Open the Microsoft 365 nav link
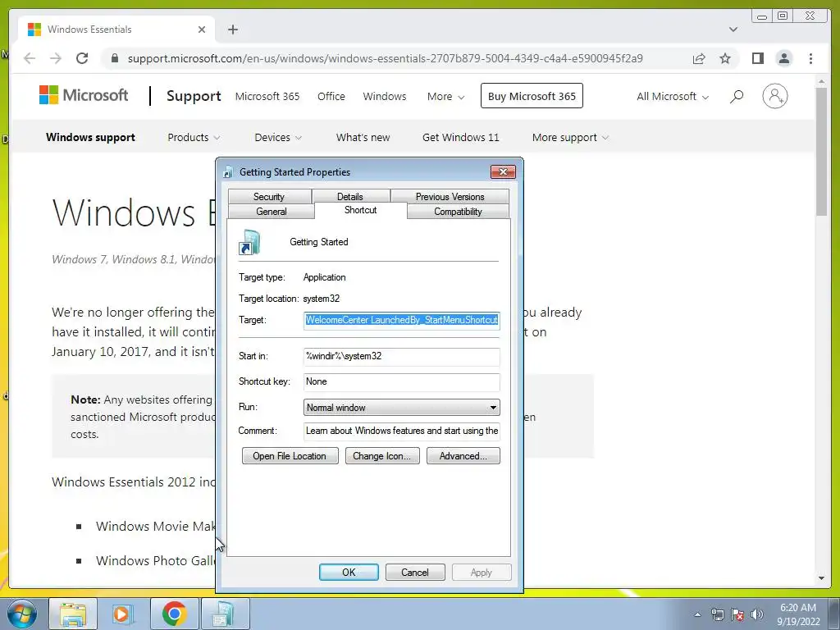The height and width of the screenshot is (630, 840). pos(267,97)
